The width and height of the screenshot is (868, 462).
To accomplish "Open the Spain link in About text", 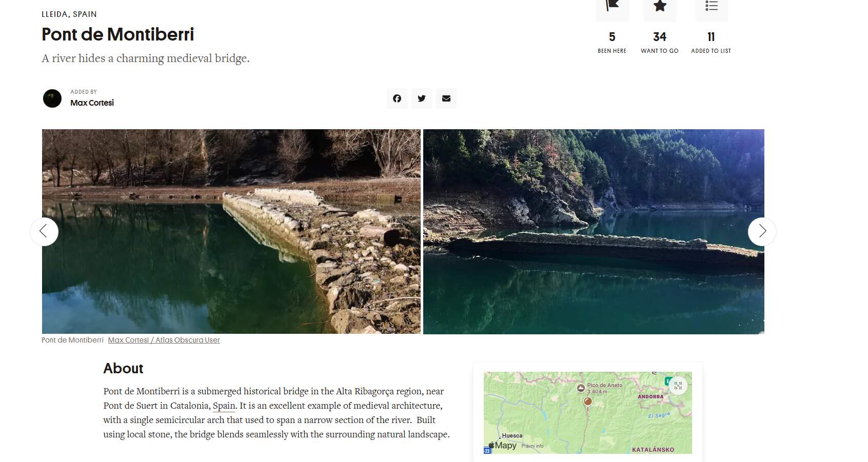I will click(224, 406).
